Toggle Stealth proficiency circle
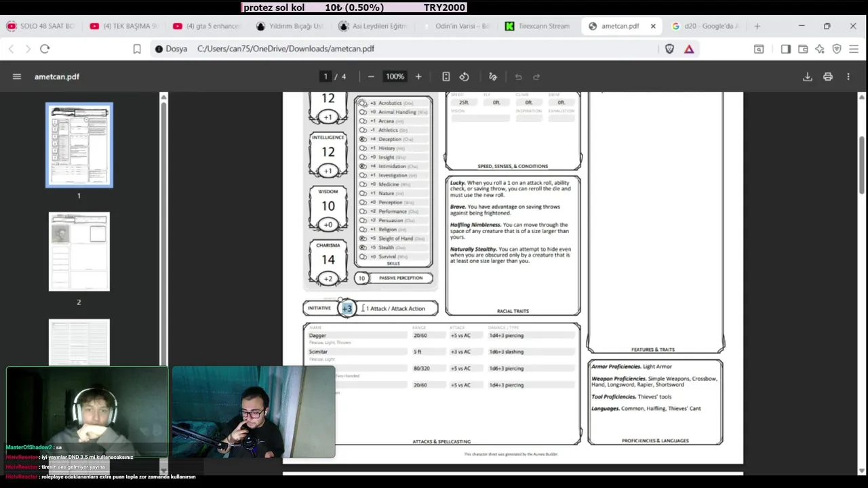This screenshot has width=868, height=488. (x=363, y=247)
